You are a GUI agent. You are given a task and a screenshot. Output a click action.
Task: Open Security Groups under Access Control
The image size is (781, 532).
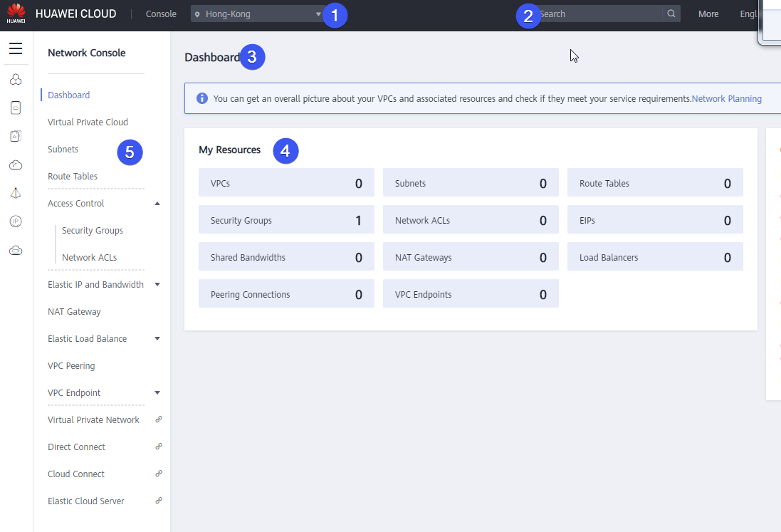(x=92, y=231)
